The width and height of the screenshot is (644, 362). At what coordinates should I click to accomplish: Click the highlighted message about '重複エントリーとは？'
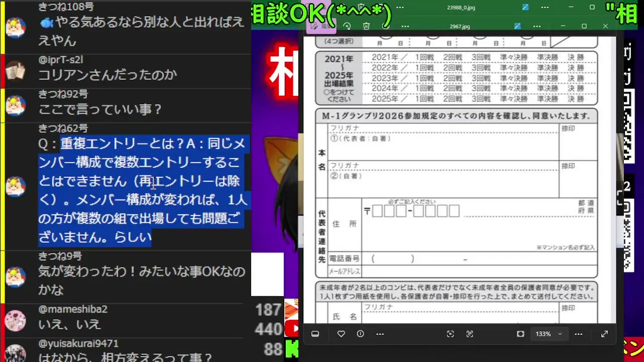click(143, 191)
